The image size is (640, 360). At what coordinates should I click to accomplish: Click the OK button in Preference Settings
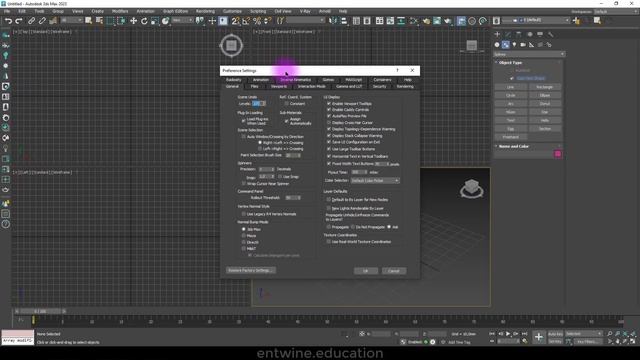pyautogui.click(x=366, y=271)
